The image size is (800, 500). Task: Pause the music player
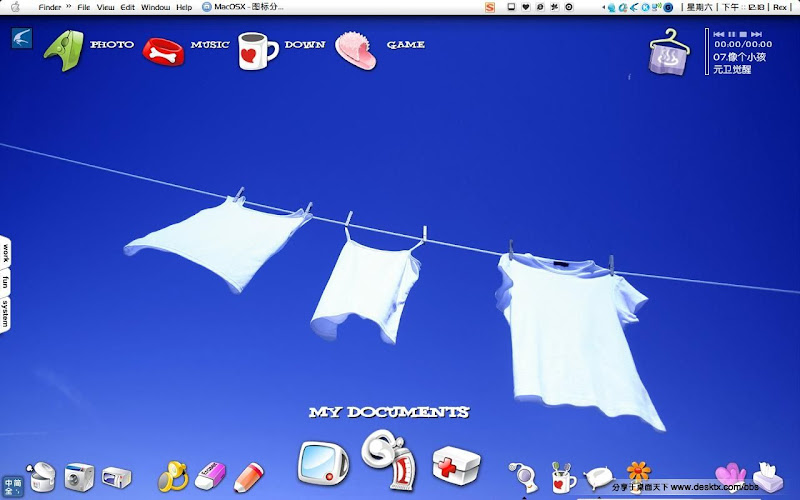[x=730, y=33]
